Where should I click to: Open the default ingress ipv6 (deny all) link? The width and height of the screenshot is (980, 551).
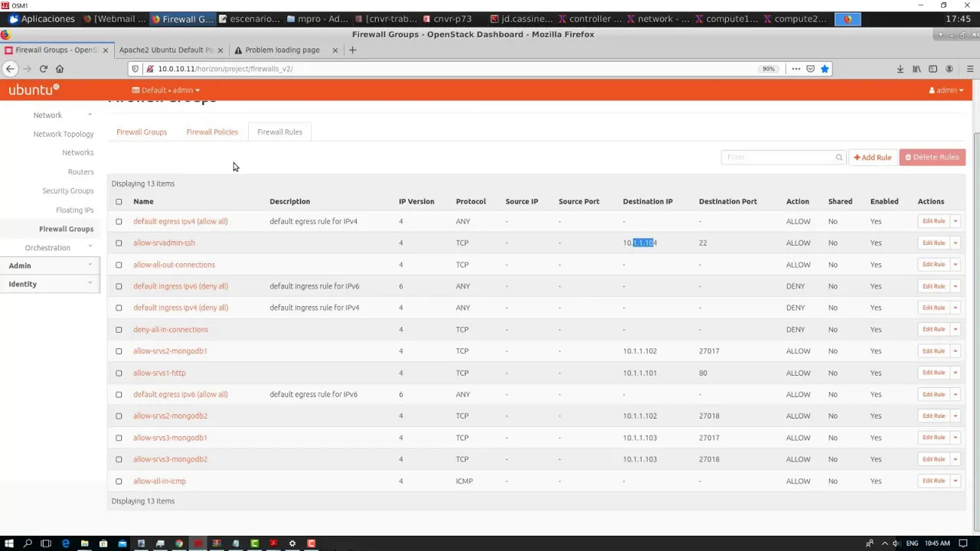(x=181, y=286)
